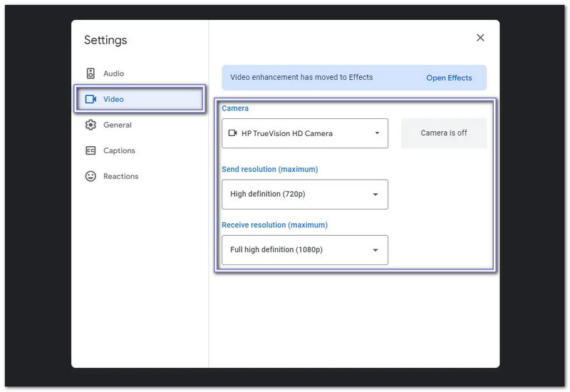Close the Settings dialog with X
The width and height of the screenshot is (570, 392).
[x=480, y=38]
